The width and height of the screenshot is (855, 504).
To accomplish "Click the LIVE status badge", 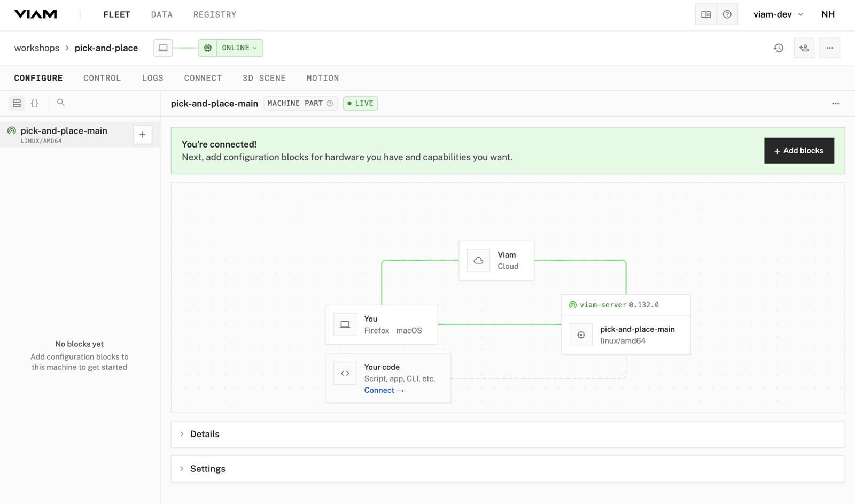I will coord(361,104).
